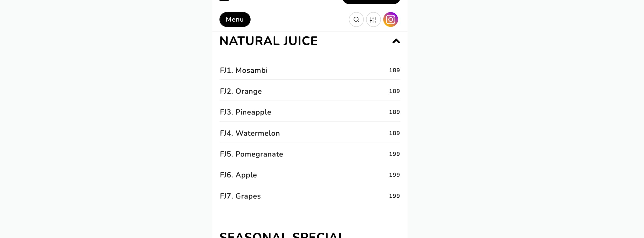Select the FJ7. Grapes entry
This screenshot has height=238, width=644.
point(240,196)
